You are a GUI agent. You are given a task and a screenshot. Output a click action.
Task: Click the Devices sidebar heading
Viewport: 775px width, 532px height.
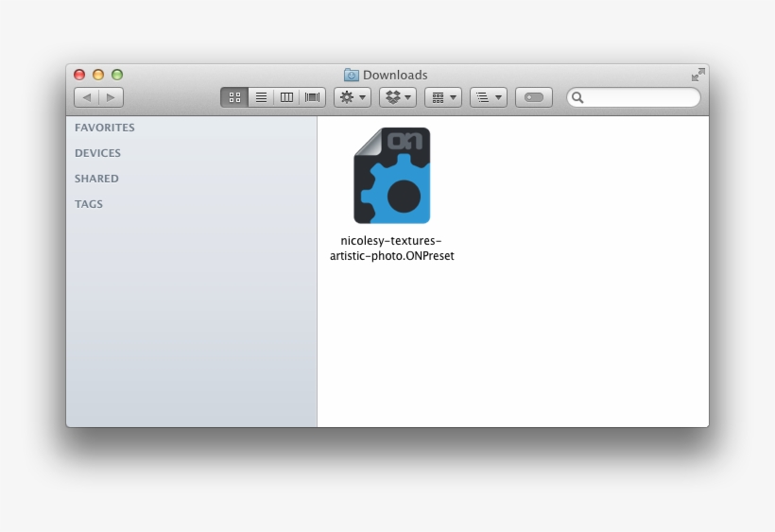(x=97, y=153)
